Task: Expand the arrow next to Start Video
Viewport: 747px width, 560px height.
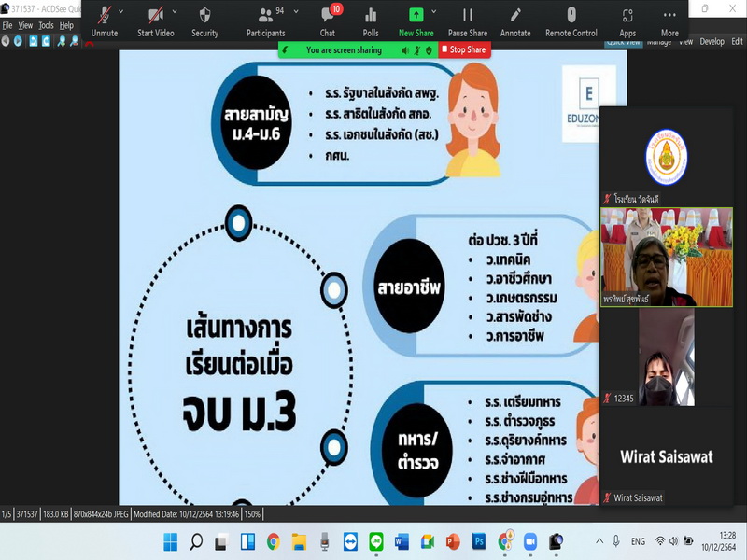Action: 175,11
